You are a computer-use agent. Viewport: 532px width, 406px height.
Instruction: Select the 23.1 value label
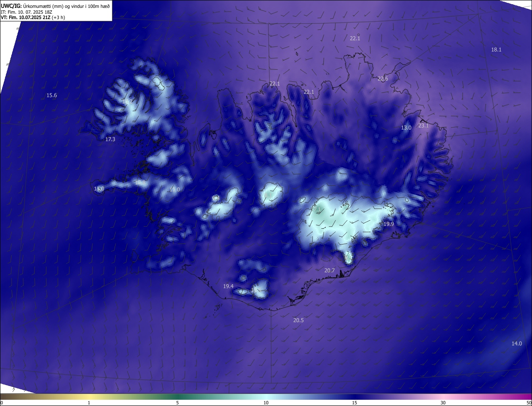[x=423, y=125]
